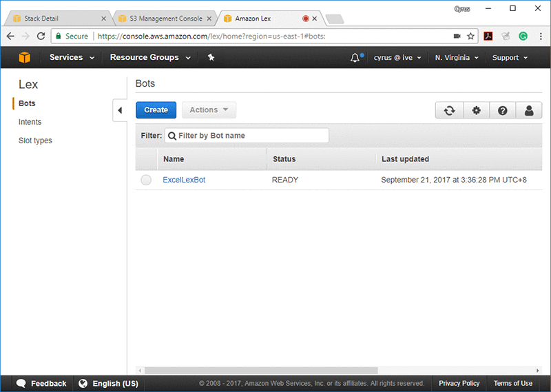Open the gear settings icon in Bots toolbar
This screenshot has width=551, height=392.
pyautogui.click(x=476, y=110)
